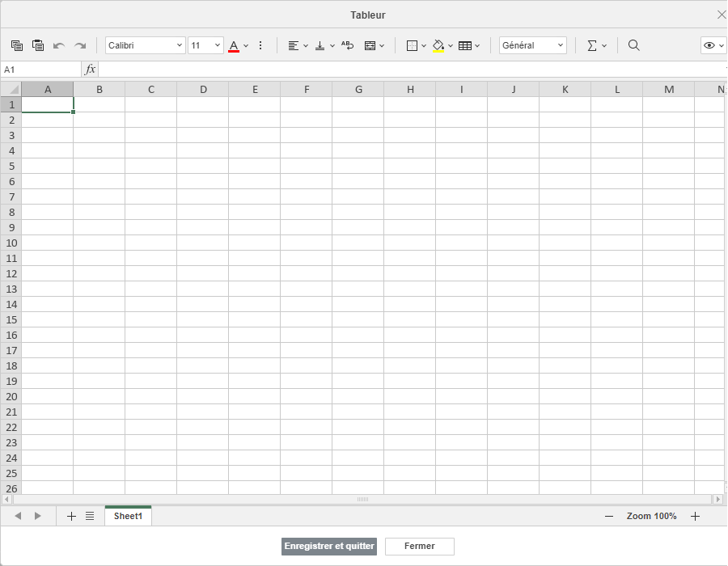This screenshot has height=566, width=728.
Task: Open search with the magnifier icon
Action: tap(633, 45)
